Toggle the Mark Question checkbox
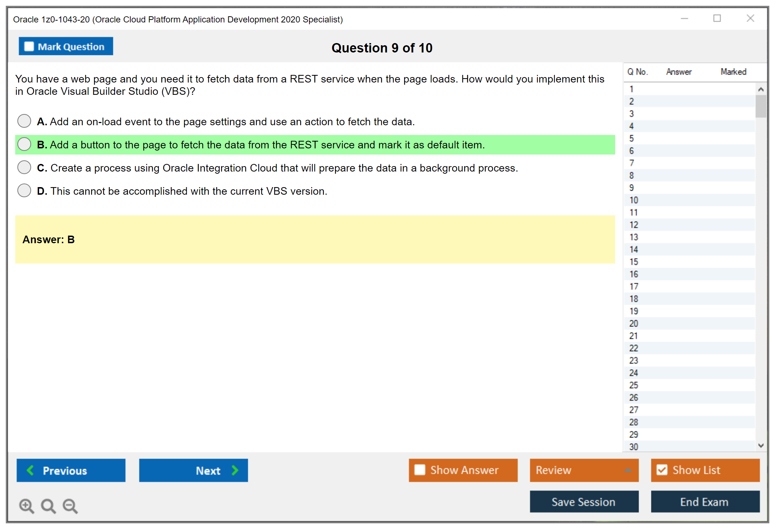778x532 pixels. (x=29, y=46)
